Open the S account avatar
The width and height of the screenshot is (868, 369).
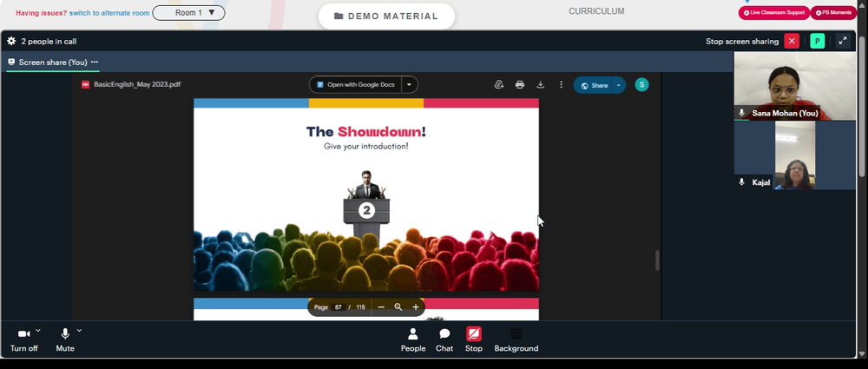point(641,85)
